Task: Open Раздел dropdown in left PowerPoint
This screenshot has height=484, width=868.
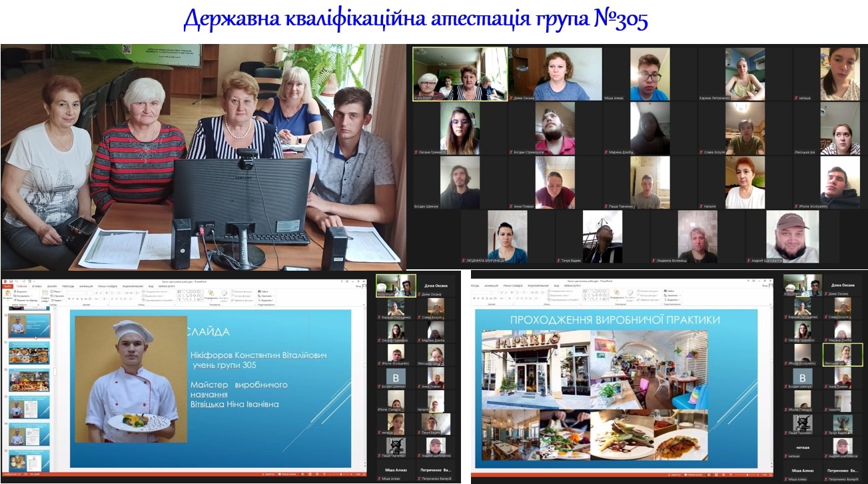Action: click(56, 300)
